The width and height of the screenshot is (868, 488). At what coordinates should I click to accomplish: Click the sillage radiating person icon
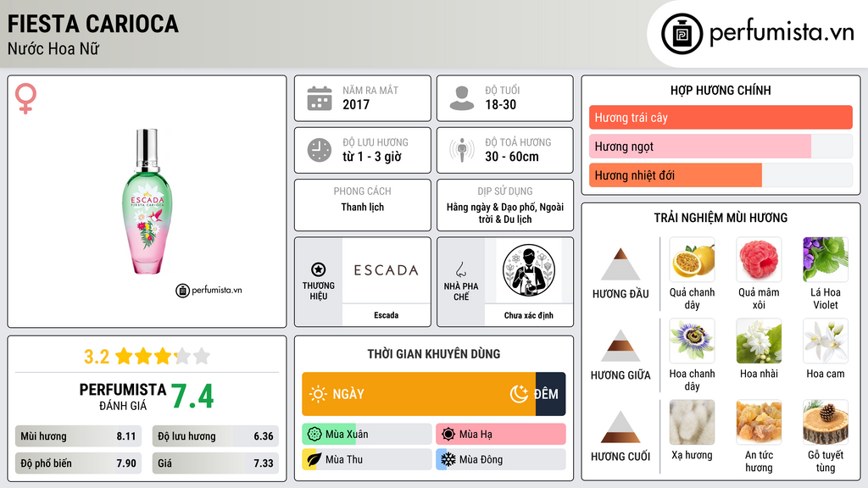pyautogui.click(x=462, y=150)
